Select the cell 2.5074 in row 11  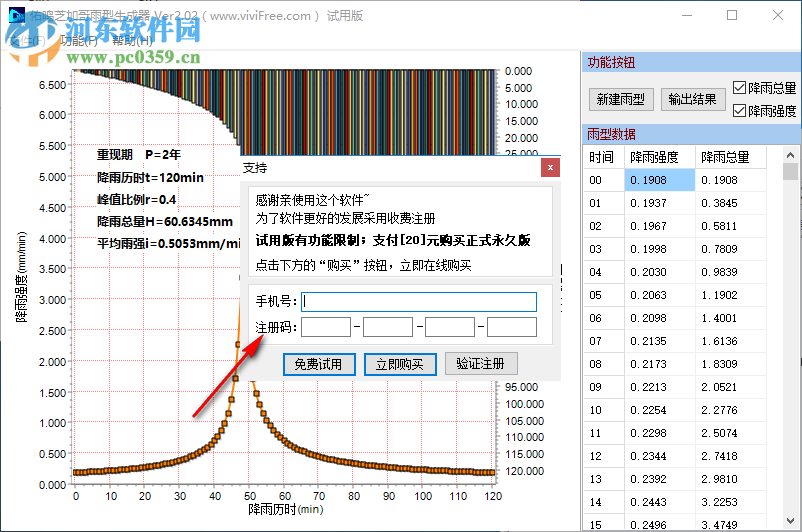(731, 433)
